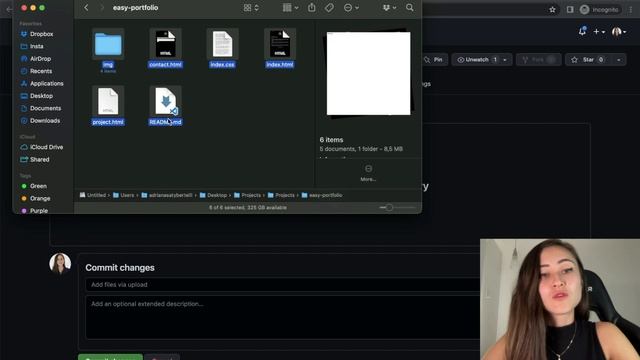Click Untitled in the path bar
The height and width of the screenshot is (360, 640).
93,195
